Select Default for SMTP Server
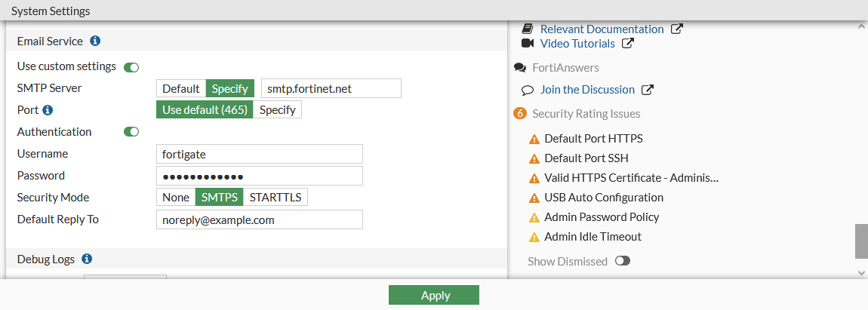The height and width of the screenshot is (310, 868). click(x=181, y=88)
